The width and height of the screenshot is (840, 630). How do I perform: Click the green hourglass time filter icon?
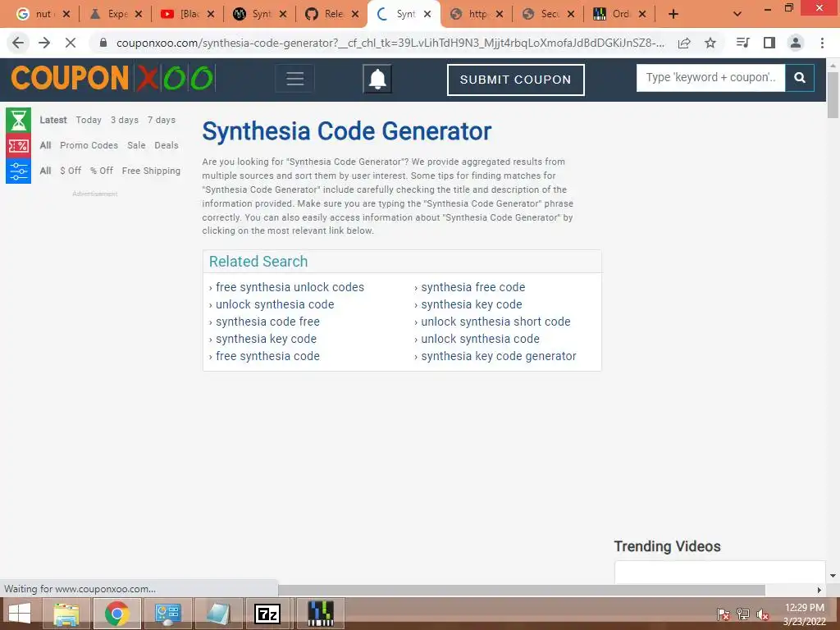click(18, 120)
